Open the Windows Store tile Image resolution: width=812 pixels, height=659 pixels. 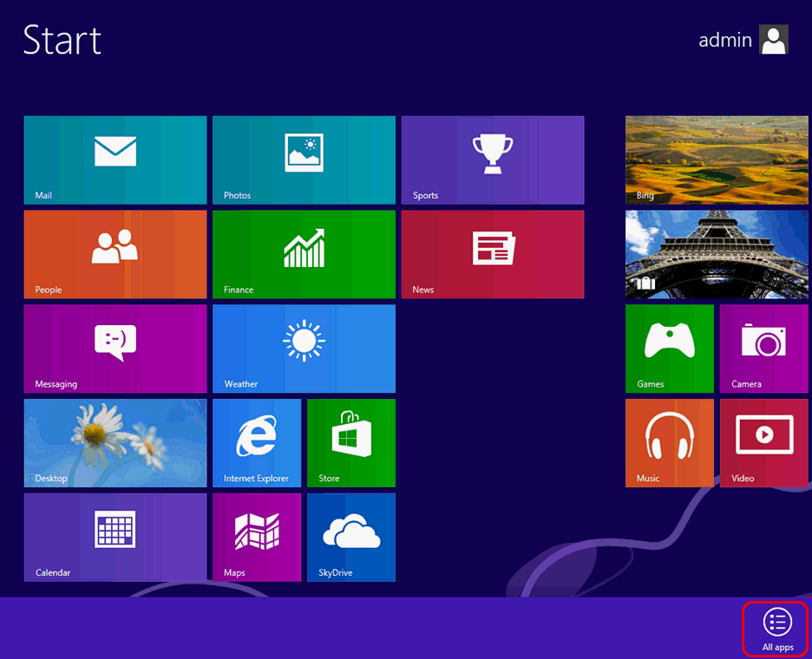(351, 443)
